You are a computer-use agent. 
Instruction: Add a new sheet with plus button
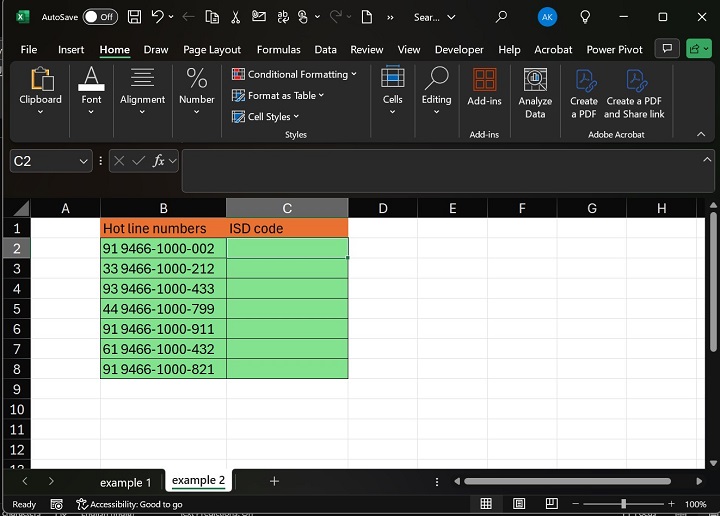[x=274, y=481]
